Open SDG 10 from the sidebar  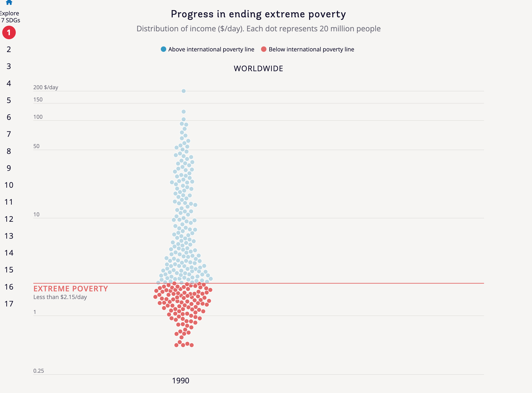pyautogui.click(x=9, y=185)
